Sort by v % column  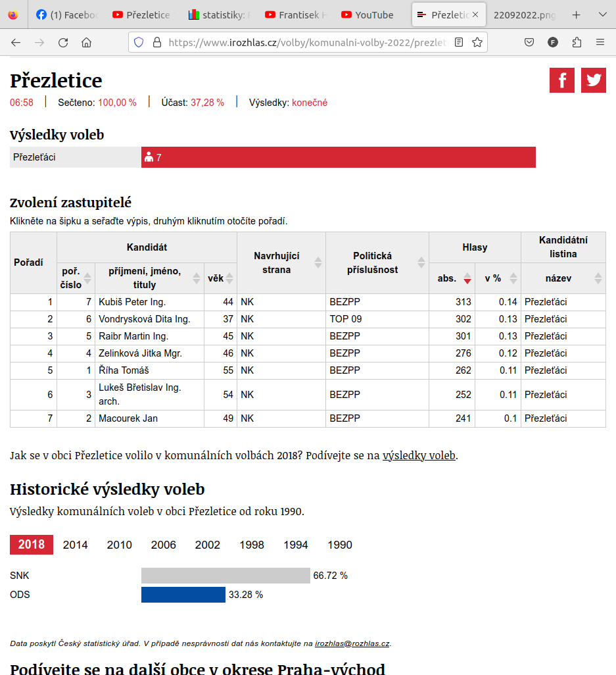(x=513, y=278)
